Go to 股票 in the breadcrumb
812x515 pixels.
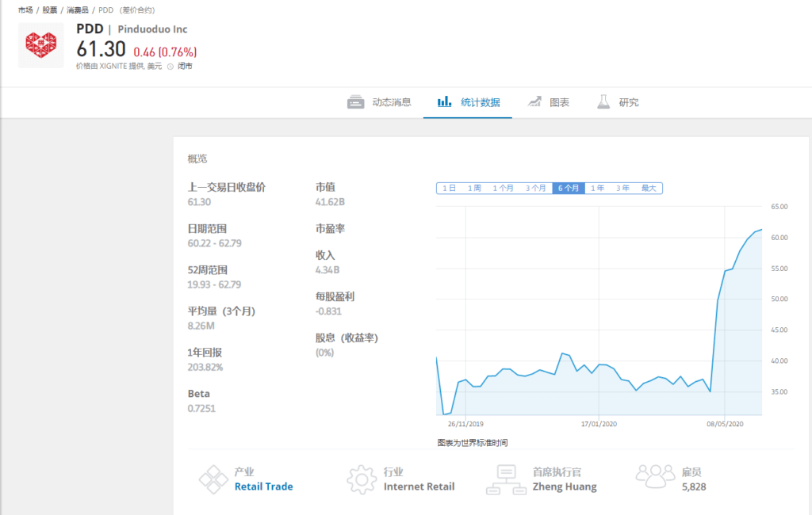(50, 10)
